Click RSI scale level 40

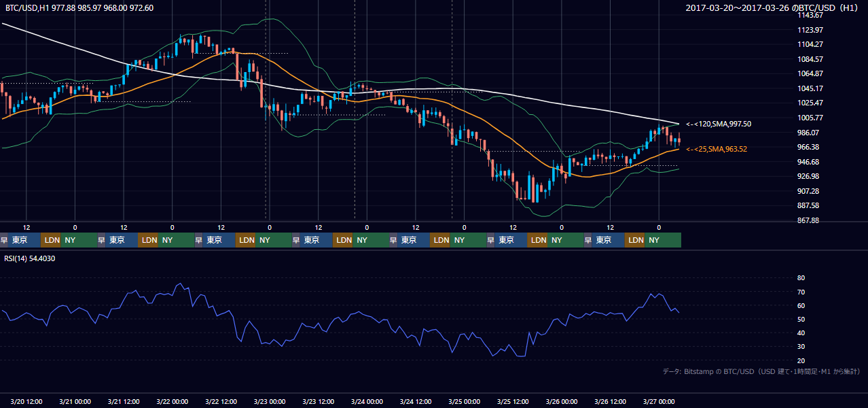(x=801, y=333)
